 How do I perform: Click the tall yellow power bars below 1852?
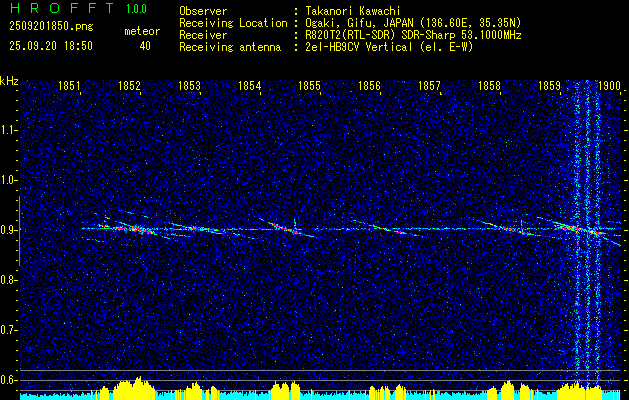[x=134, y=388]
